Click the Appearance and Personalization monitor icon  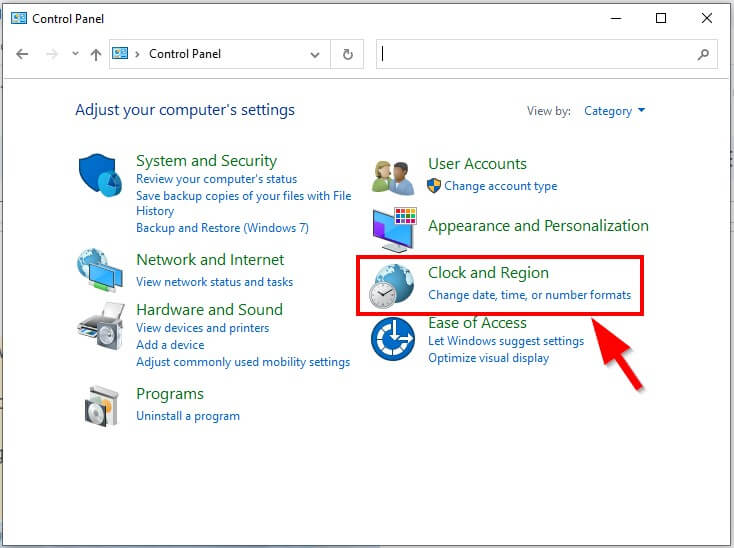point(394,229)
